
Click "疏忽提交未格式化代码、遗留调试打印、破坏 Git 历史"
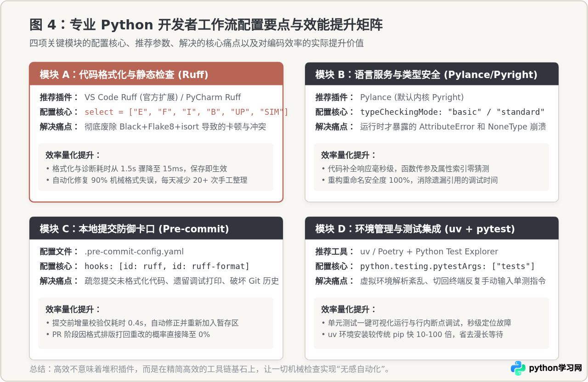coord(182,281)
